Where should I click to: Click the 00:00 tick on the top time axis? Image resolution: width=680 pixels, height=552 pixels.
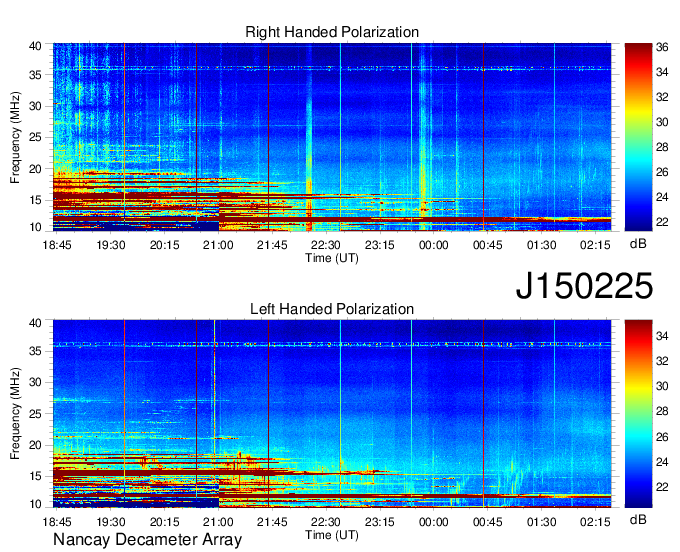tap(433, 245)
